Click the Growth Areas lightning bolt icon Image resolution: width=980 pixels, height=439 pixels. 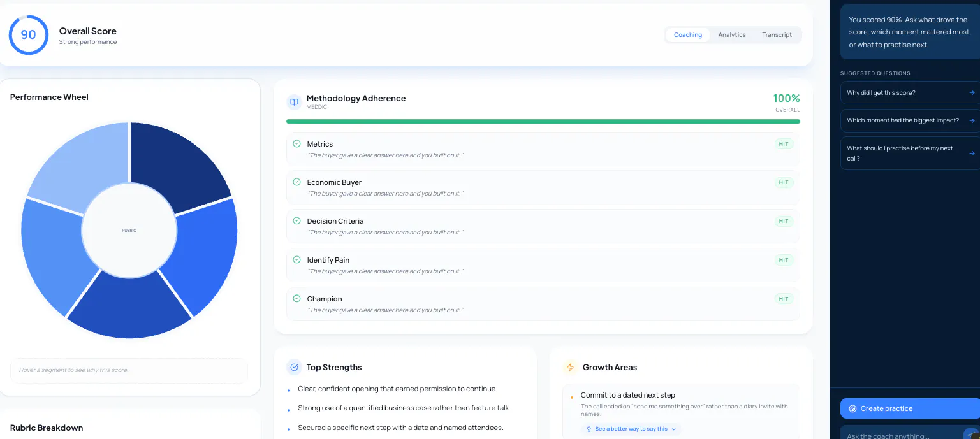[570, 367]
